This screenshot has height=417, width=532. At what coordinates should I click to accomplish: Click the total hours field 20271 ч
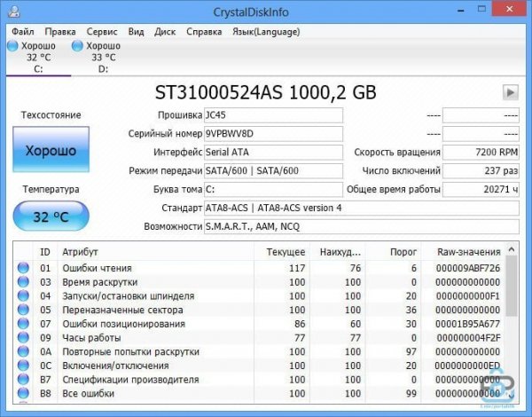click(481, 190)
